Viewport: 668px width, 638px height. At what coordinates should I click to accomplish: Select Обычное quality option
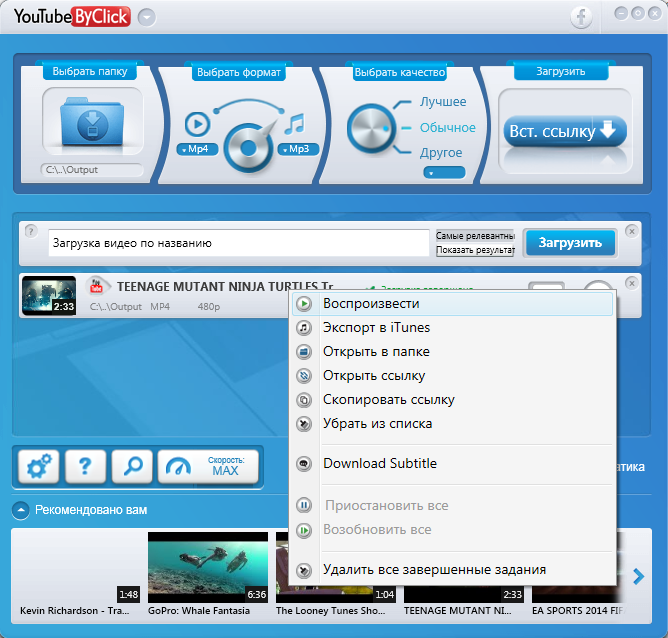point(448,127)
